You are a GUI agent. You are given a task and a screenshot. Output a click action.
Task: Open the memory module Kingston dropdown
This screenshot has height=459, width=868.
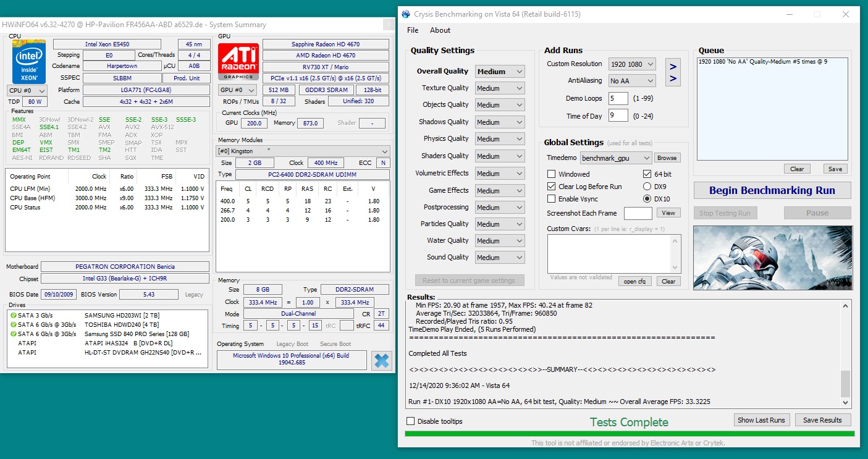pos(303,151)
